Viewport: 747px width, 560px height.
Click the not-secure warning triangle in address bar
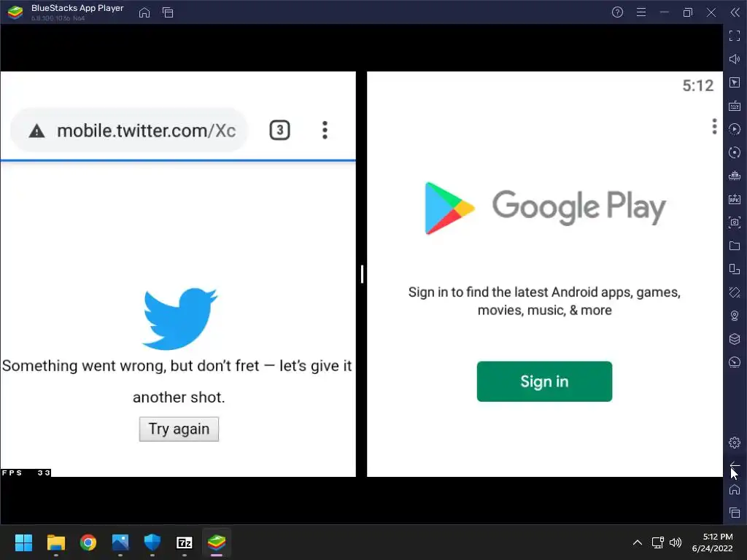(36, 131)
